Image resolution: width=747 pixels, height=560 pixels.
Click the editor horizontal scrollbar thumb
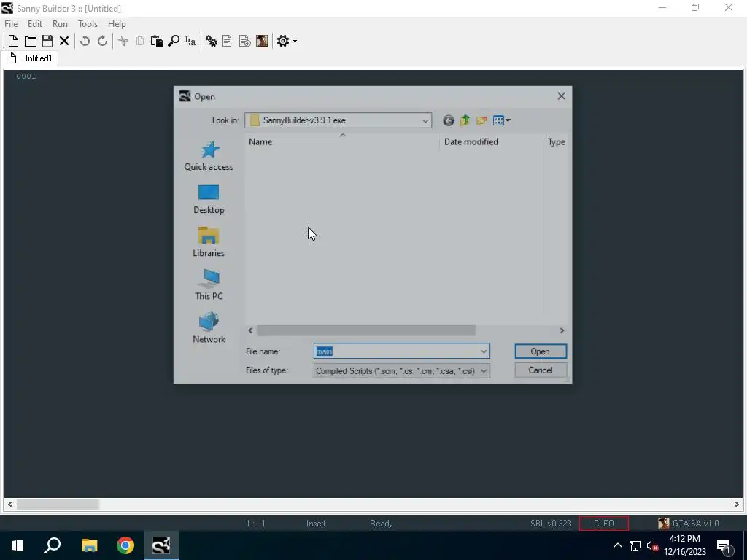(58, 505)
